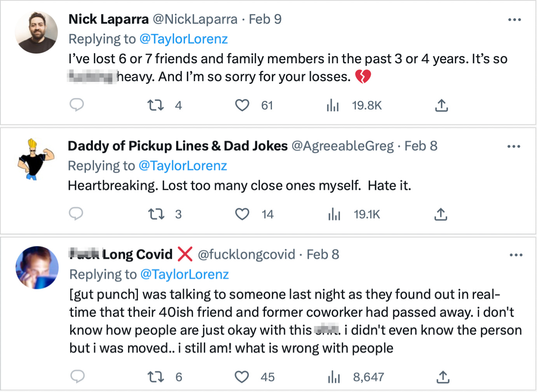This screenshot has height=392, width=537.
Task: Reply to the fucklongcovid tweet
Action: (78, 376)
